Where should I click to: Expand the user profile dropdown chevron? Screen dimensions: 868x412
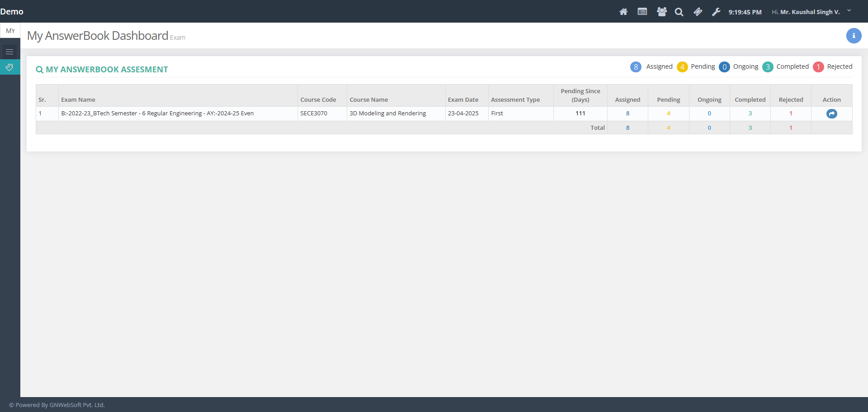pos(849,11)
